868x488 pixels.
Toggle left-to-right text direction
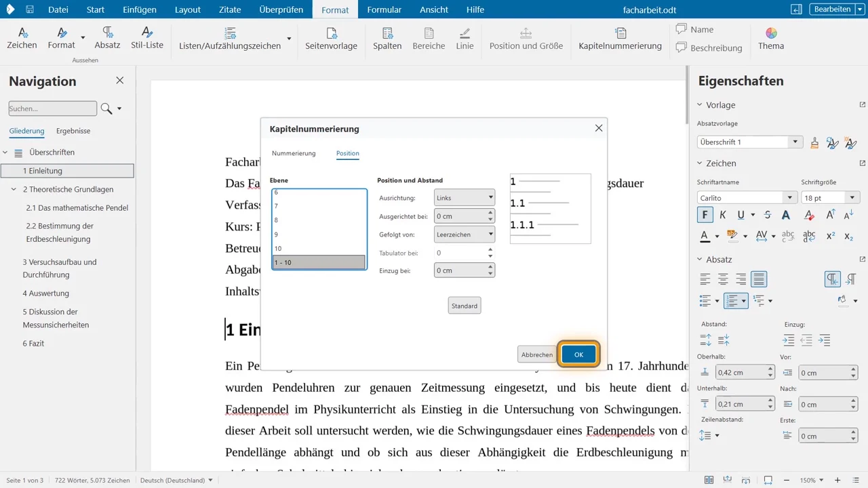pos(833,279)
